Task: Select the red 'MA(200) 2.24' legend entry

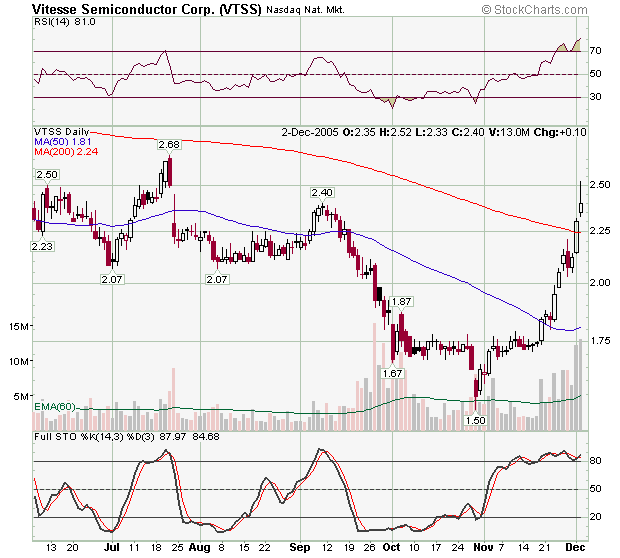Action: [66, 152]
